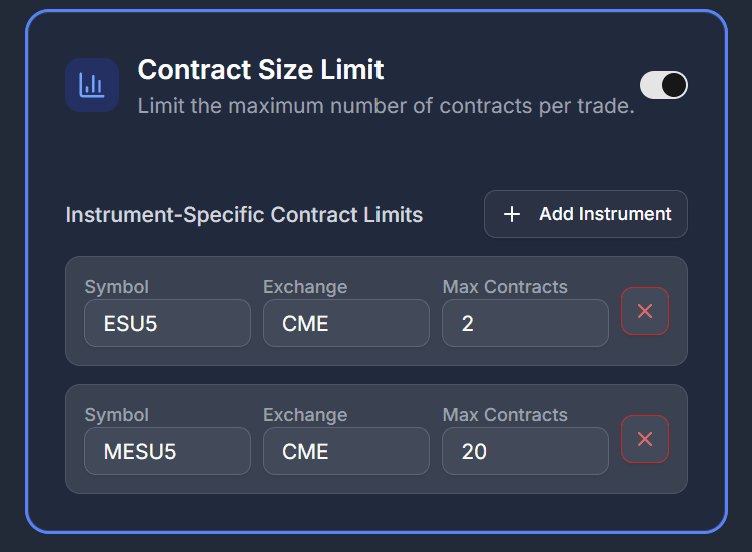Viewport: 752px width, 552px height.
Task: Edit the Max Contracts field showing 20
Action: click(525, 451)
